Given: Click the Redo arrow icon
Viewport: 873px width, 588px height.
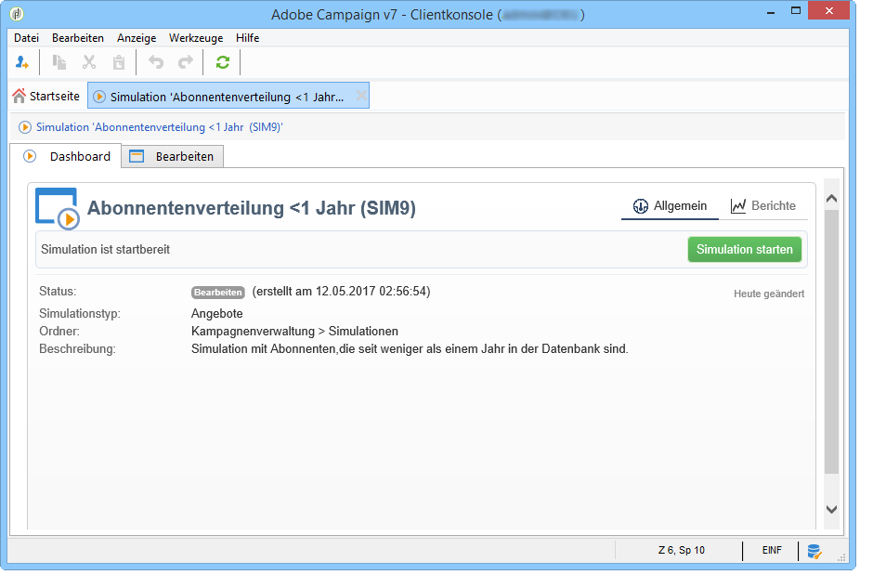Looking at the screenshot, I should [186, 62].
